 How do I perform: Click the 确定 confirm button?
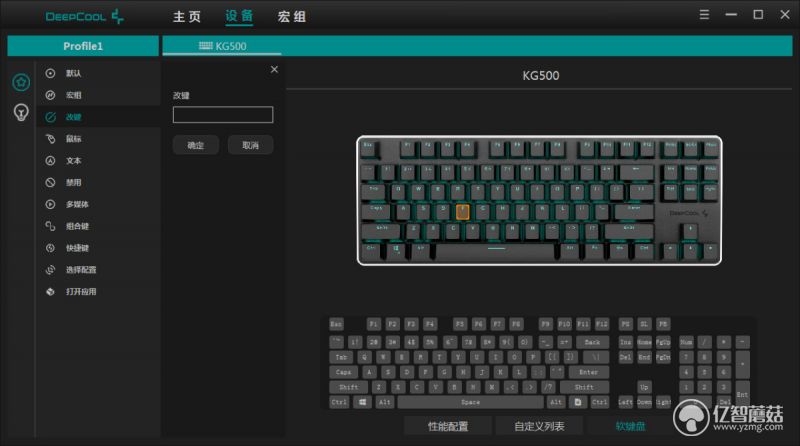tap(196, 145)
